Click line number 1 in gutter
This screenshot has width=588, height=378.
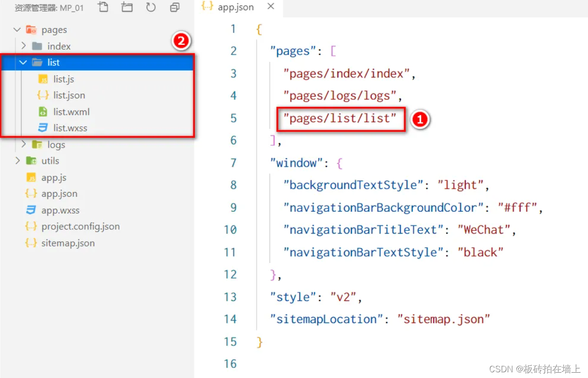point(234,29)
